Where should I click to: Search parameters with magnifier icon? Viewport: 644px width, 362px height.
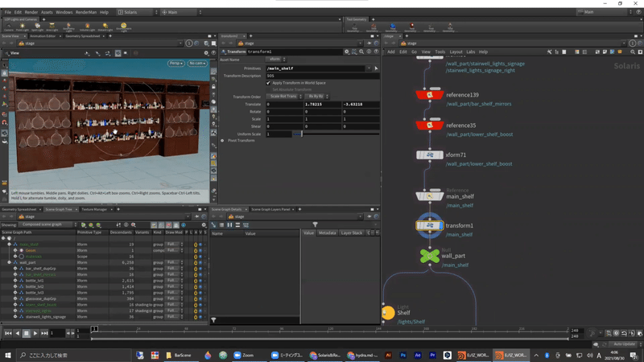coord(361,51)
